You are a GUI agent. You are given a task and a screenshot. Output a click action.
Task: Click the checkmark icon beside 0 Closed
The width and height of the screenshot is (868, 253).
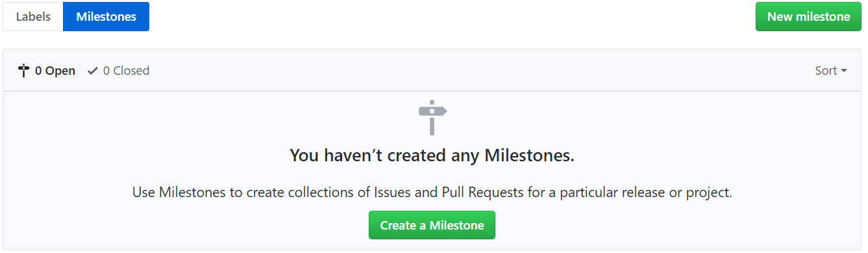(x=93, y=71)
